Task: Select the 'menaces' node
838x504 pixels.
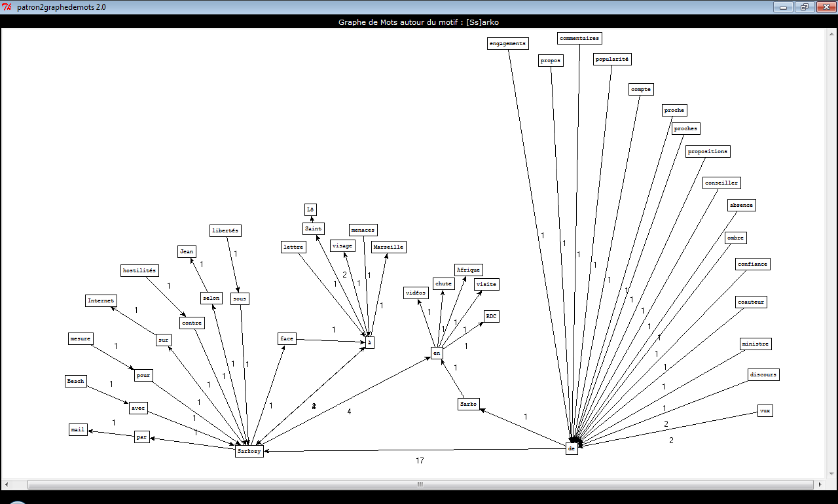Action: point(363,230)
